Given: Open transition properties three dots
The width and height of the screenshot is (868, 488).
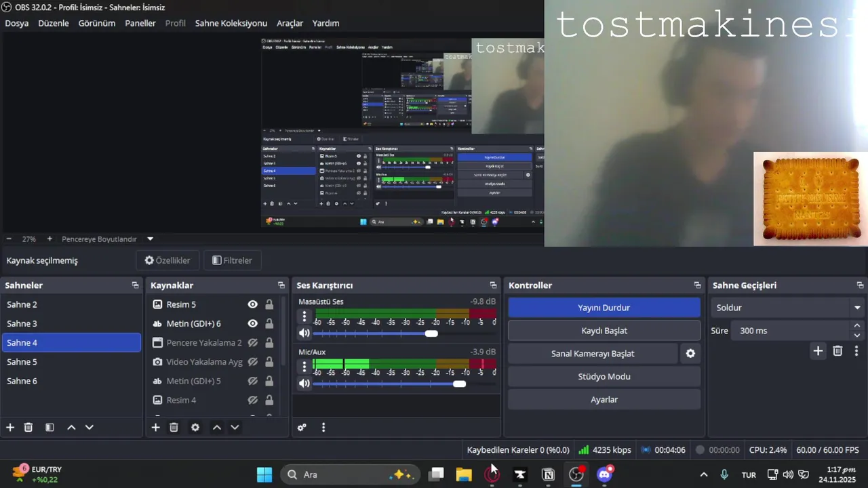Looking at the screenshot, I should point(856,351).
